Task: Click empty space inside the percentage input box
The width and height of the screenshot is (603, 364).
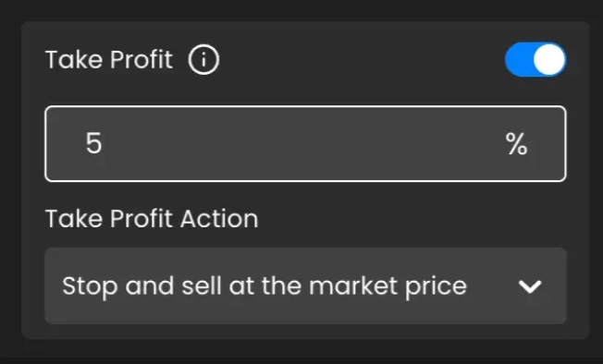Action: click(300, 143)
